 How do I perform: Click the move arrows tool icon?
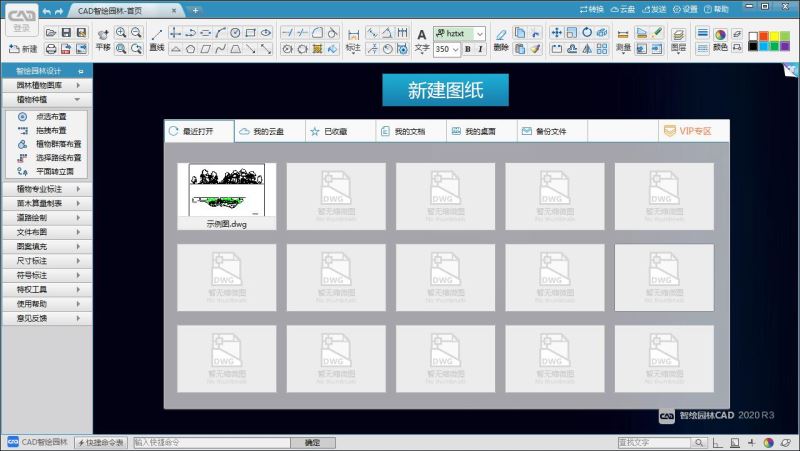(557, 33)
